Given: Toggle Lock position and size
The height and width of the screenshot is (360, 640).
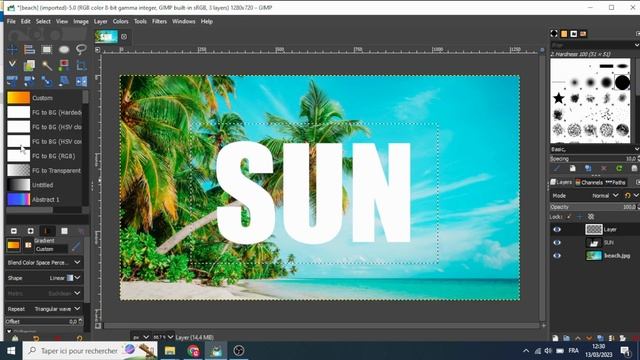Looking at the screenshot, I should pos(580,217).
